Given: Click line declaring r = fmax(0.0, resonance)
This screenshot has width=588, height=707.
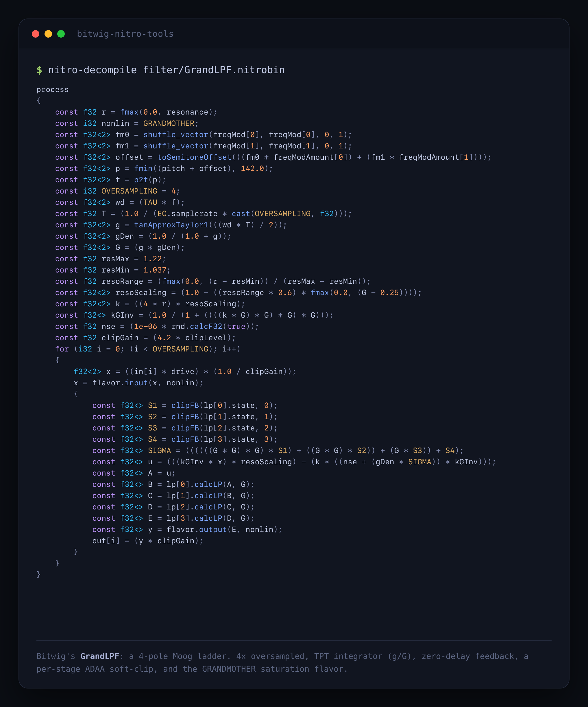Looking at the screenshot, I should [x=136, y=112].
